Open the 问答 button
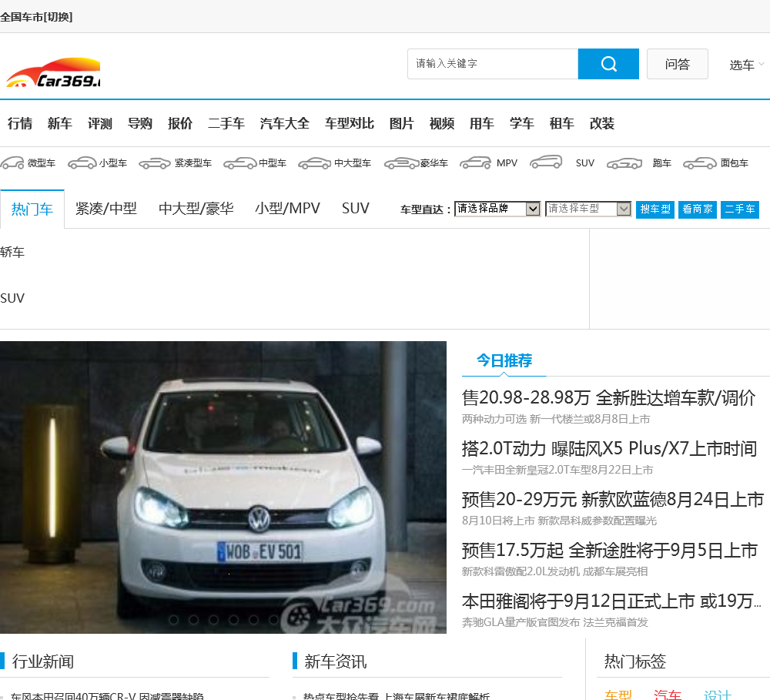Viewport: 770px width, 700px height. tap(677, 64)
